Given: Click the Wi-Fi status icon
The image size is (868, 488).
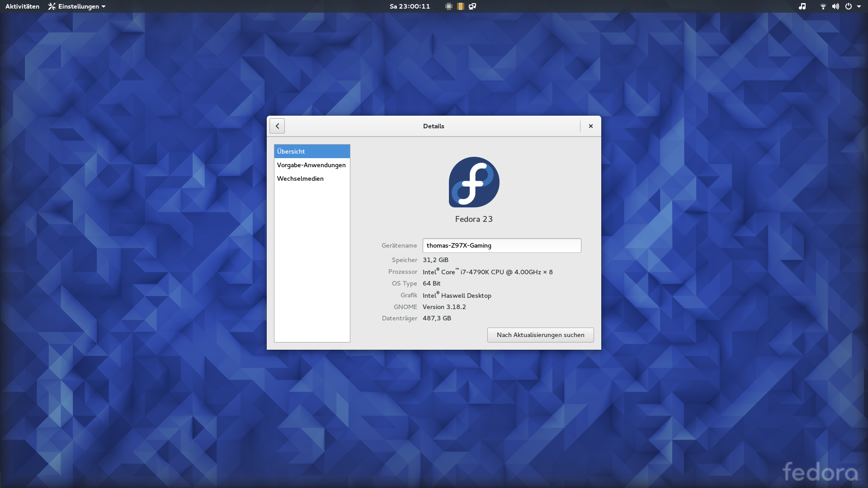Looking at the screenshot, I should 823,6.
